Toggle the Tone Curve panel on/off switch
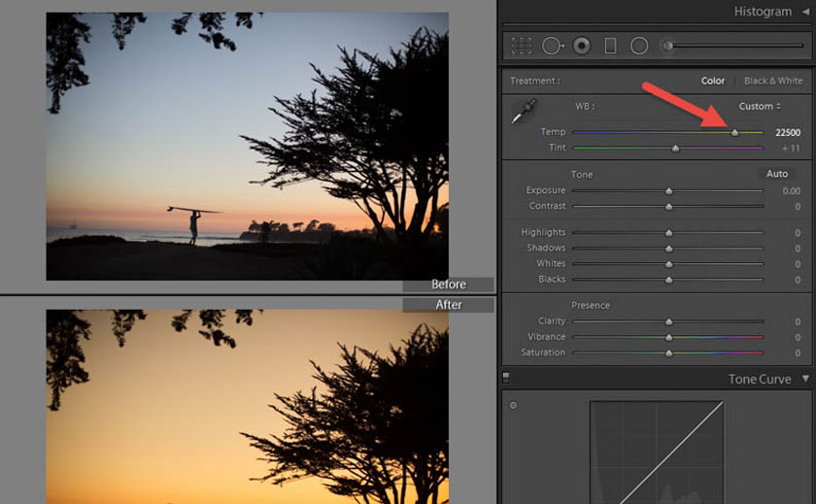Viewport: 816px width, 504px height. [506, 379]
